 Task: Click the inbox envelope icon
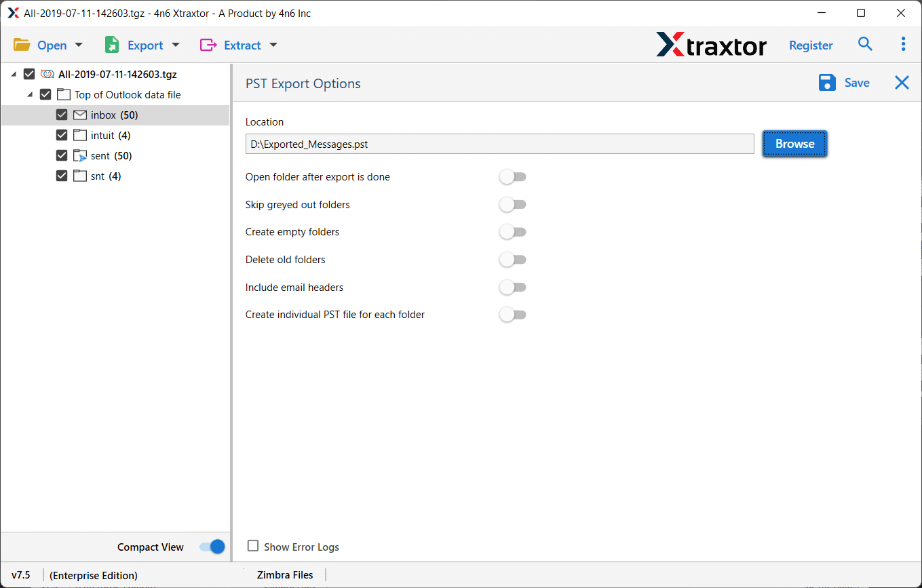pyautogui.click(x=80, y=115)
